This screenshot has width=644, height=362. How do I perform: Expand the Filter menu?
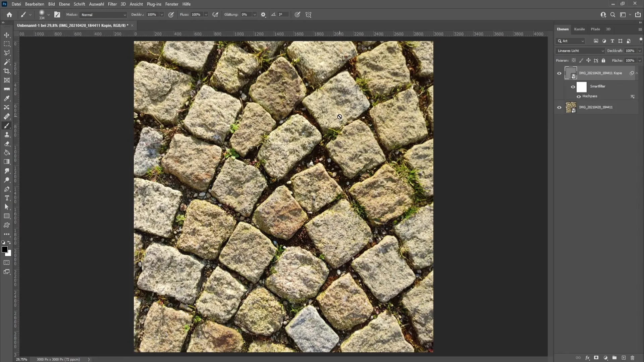112,4
